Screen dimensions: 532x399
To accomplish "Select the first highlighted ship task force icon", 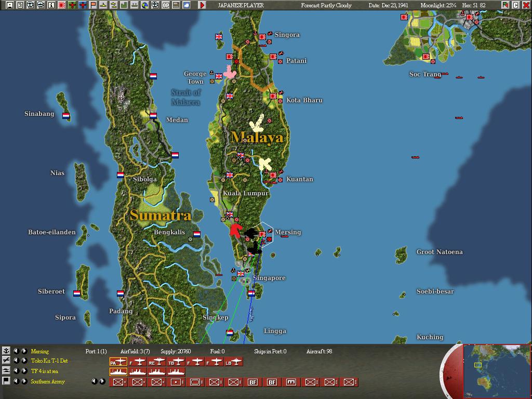I will pyautogui.click(x=118, y=372).
